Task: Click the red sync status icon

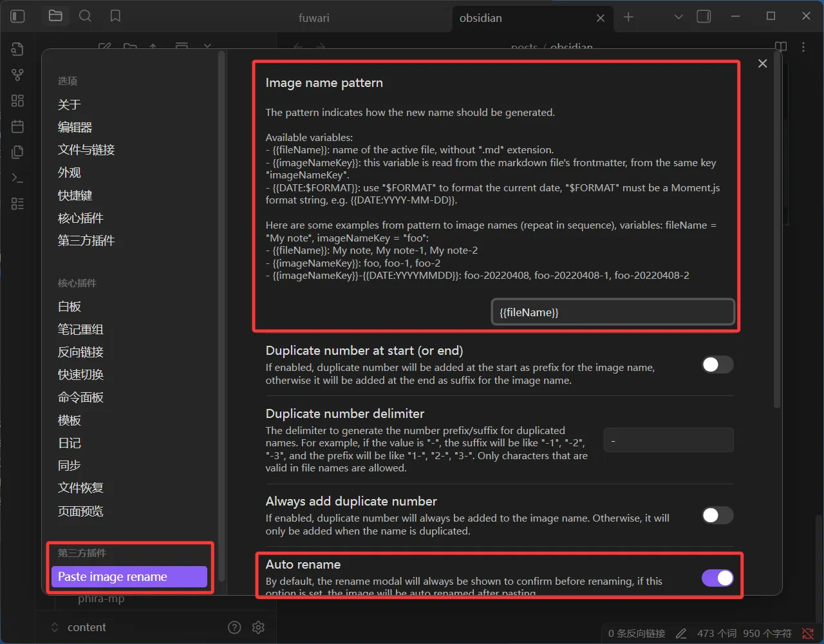Action: [x=808, y=634]
